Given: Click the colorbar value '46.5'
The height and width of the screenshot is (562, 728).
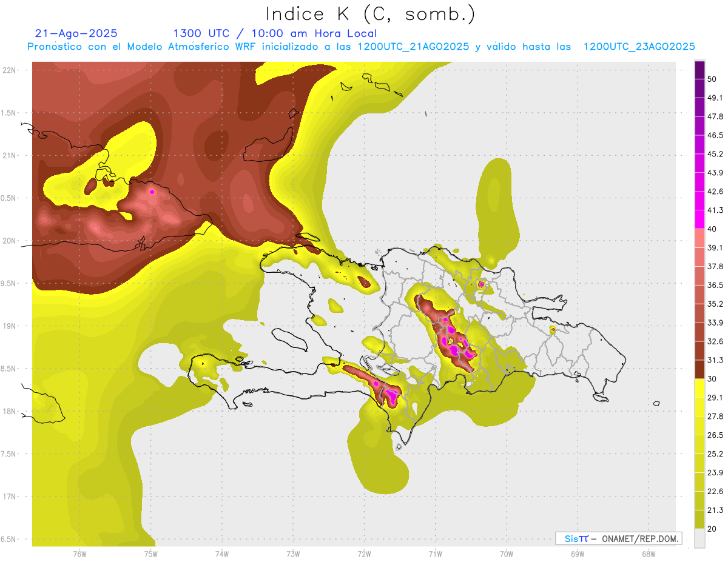Looking at the screenshot, I should point(715,135).
